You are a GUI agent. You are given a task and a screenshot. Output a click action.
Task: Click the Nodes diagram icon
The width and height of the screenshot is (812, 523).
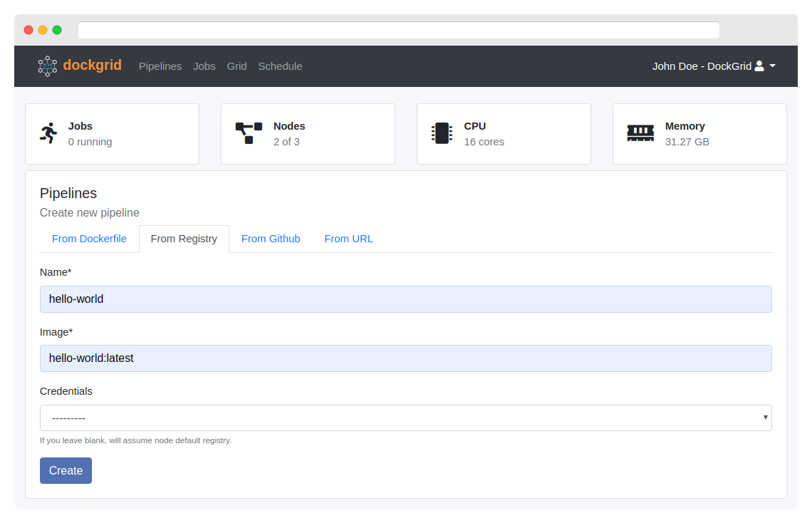click(249, 133)
